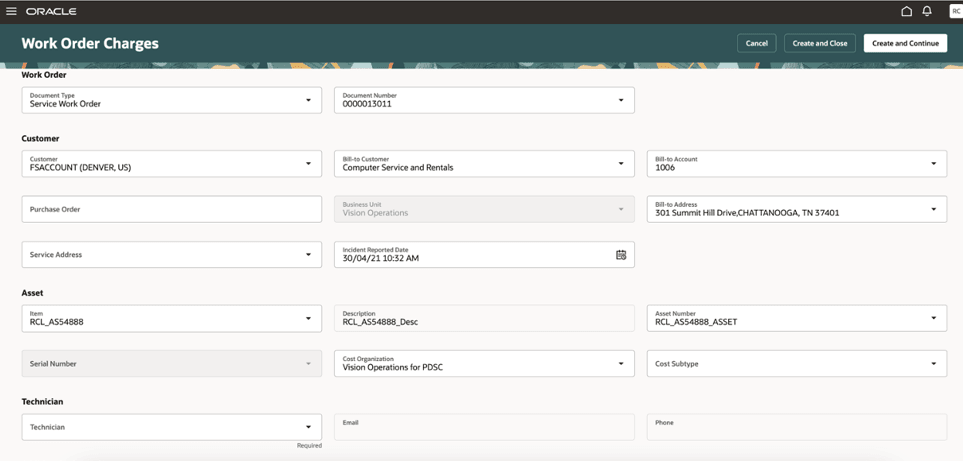Expand the Cost Subtype dropdown
Screen dimensions: 963x461
coord(934,364)
